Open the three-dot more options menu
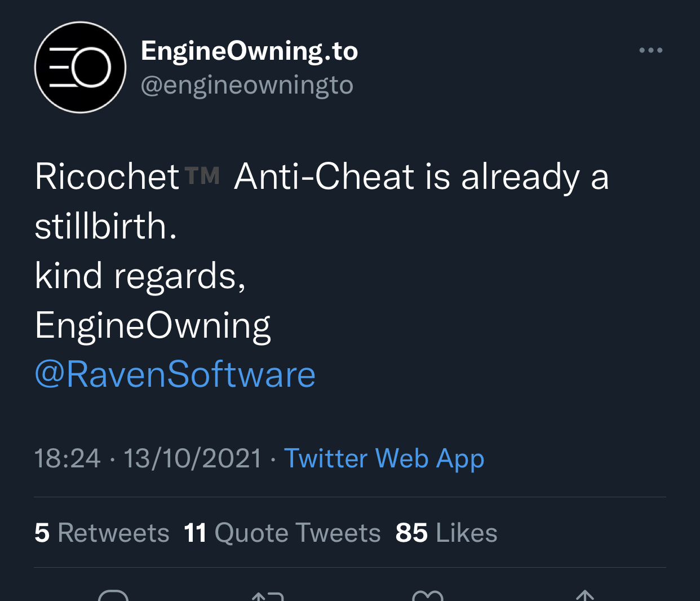The image size is (700, 601). pos(650,50)
